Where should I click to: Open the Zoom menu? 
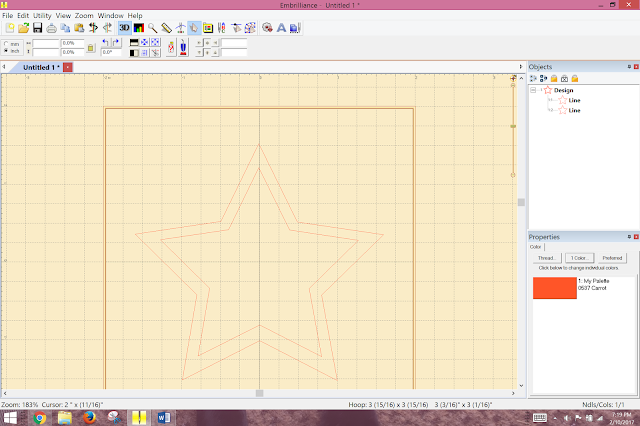point(84,16)
